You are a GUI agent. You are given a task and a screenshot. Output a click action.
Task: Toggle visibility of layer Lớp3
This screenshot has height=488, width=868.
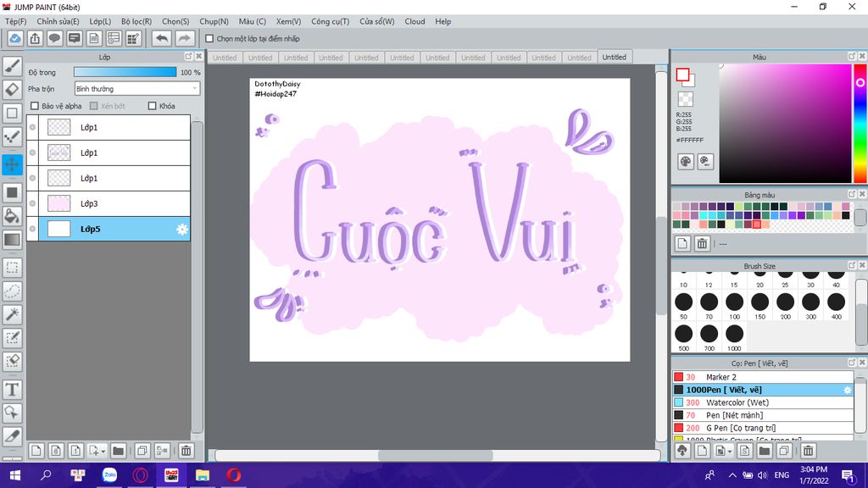coord(33,203)
